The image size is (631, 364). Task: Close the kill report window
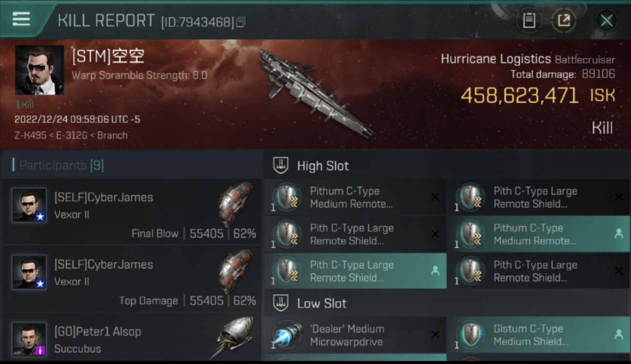(606, 21)
